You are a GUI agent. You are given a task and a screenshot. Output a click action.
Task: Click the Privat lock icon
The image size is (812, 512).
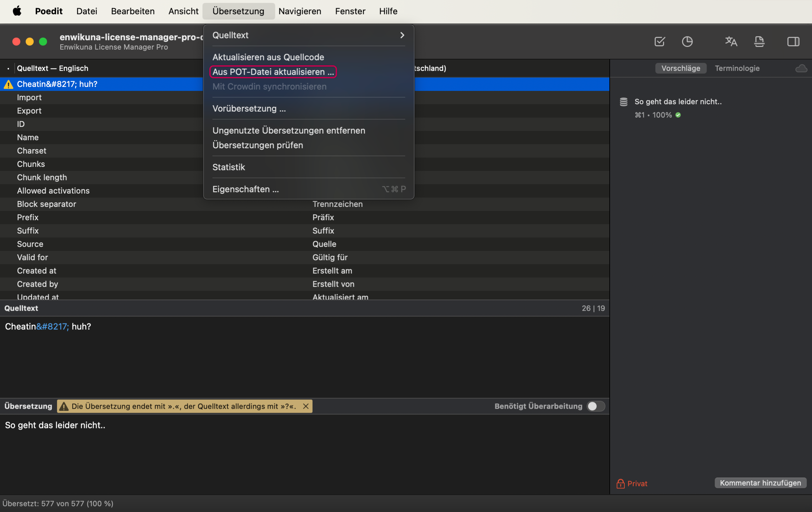coord(620,484)
